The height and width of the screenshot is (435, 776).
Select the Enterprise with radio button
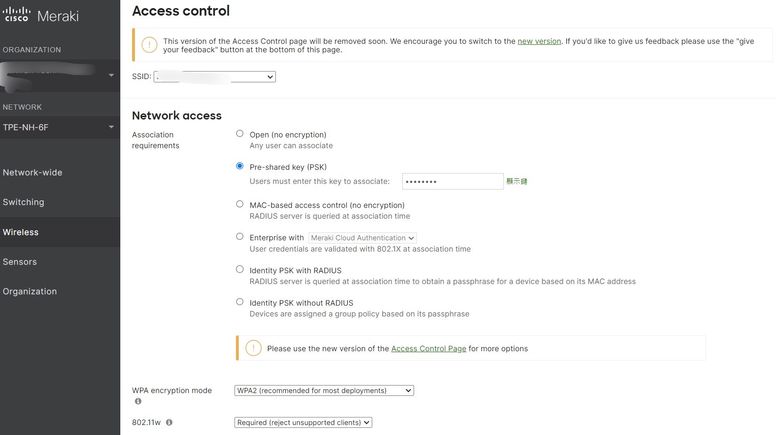coord(240,237)
